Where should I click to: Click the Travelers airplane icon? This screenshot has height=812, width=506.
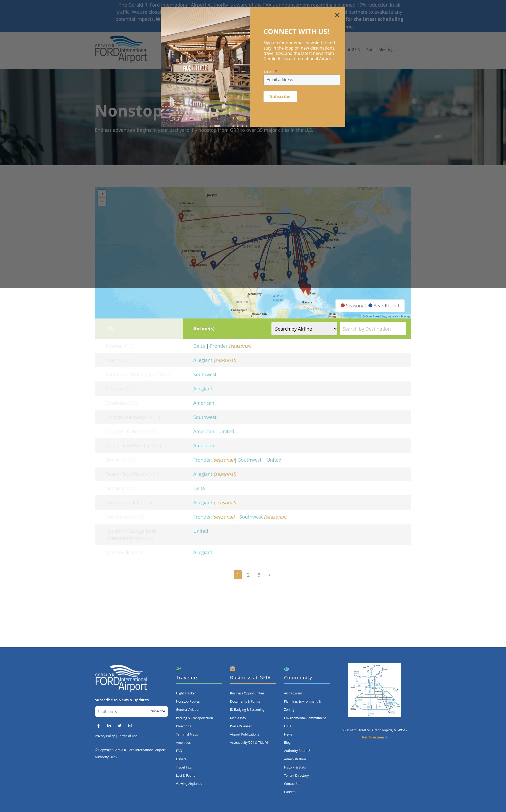point(179,669)
